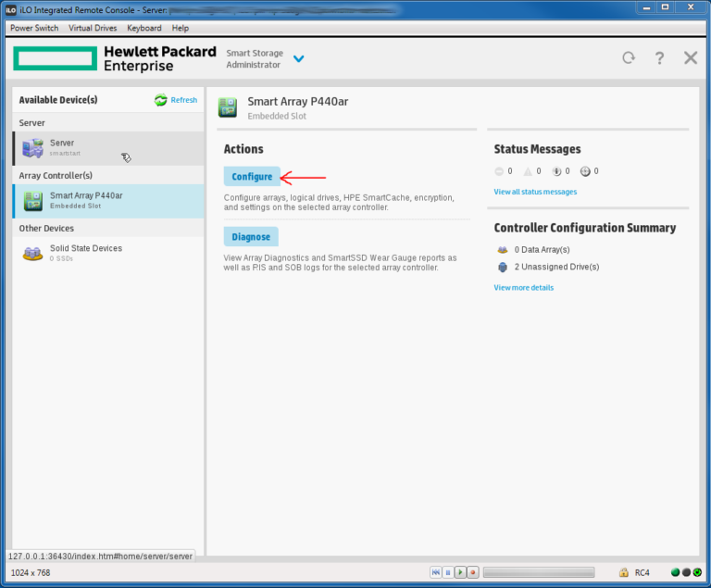Screen dimensions: 711x588
Task: Click the Solid State Devices icon
Action: 32,253
